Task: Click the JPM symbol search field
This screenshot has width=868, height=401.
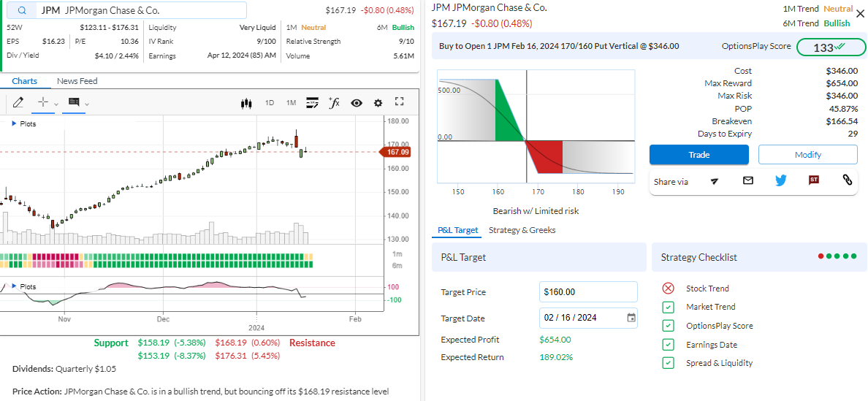Action: click(x=129, y=10)
